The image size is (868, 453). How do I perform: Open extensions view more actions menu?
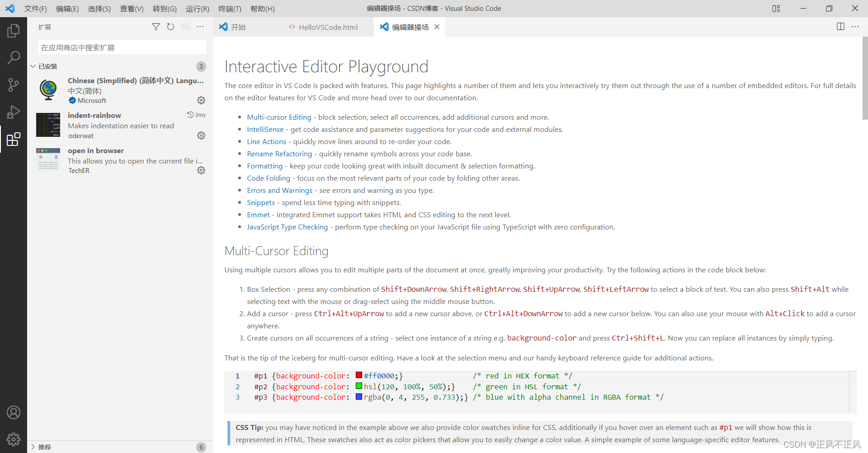coord(200,27)
